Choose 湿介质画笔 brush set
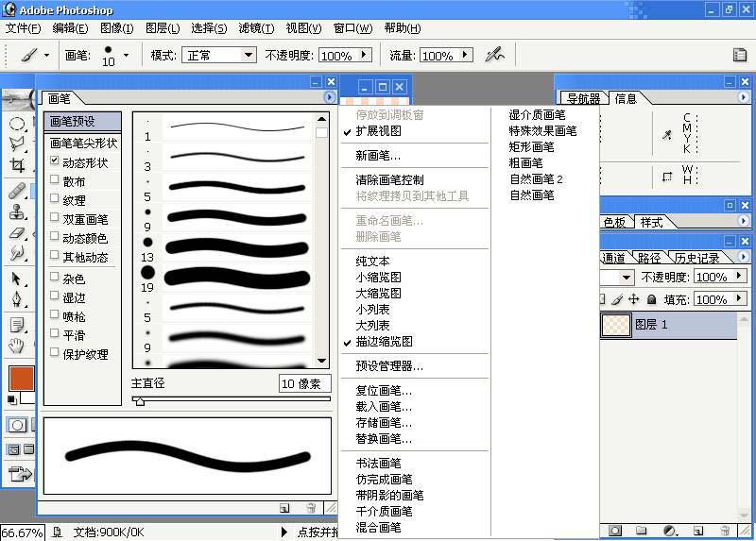Screen dimensions: 756x541 click(537, 114)
